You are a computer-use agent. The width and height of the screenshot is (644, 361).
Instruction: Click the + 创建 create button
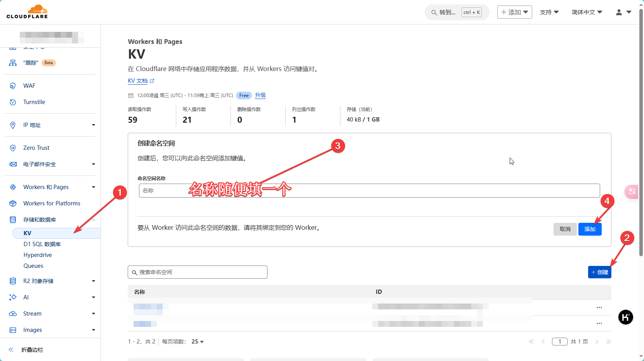(600, 272)
